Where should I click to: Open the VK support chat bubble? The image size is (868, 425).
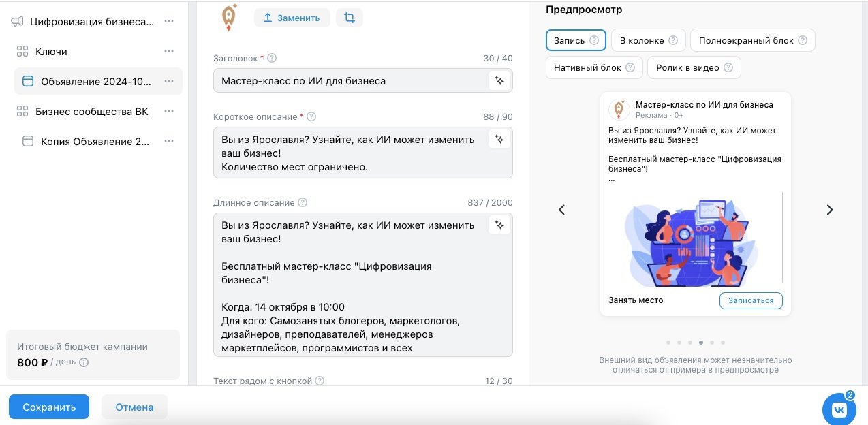(839, 409)
